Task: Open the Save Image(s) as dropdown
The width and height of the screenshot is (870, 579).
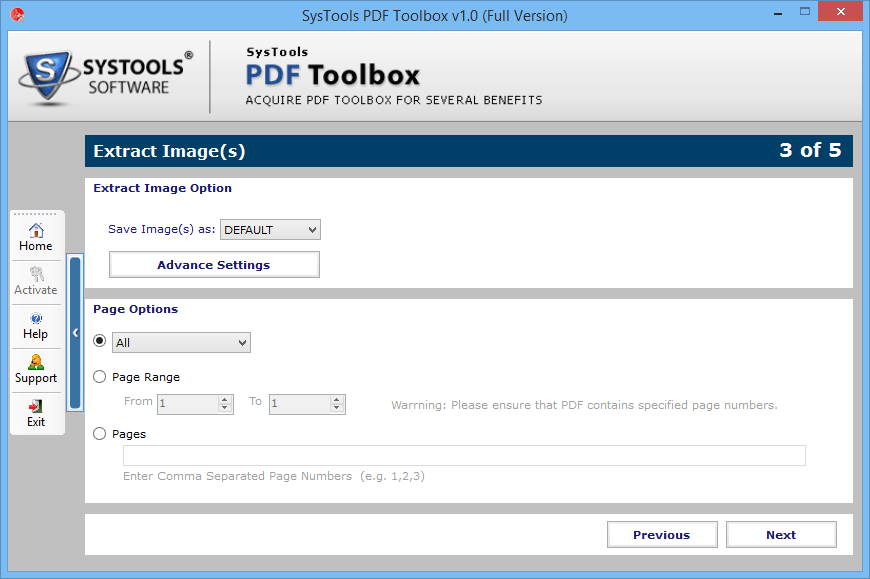Action: (x=270, y=230)
